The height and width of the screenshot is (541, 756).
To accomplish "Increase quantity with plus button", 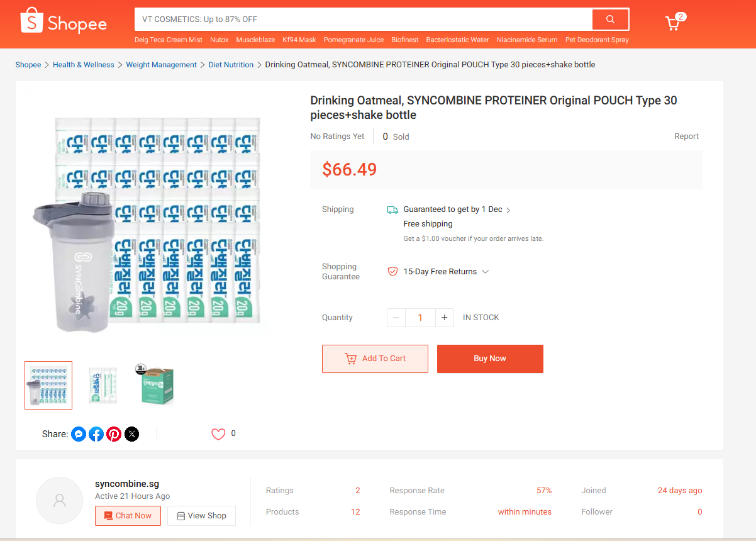I will [444, 318].
